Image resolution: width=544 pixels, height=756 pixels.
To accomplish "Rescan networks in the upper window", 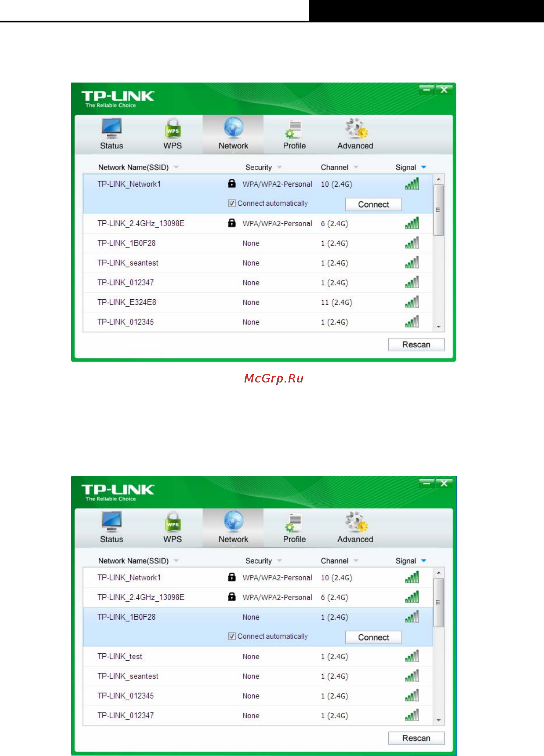I will pos(416,344).
